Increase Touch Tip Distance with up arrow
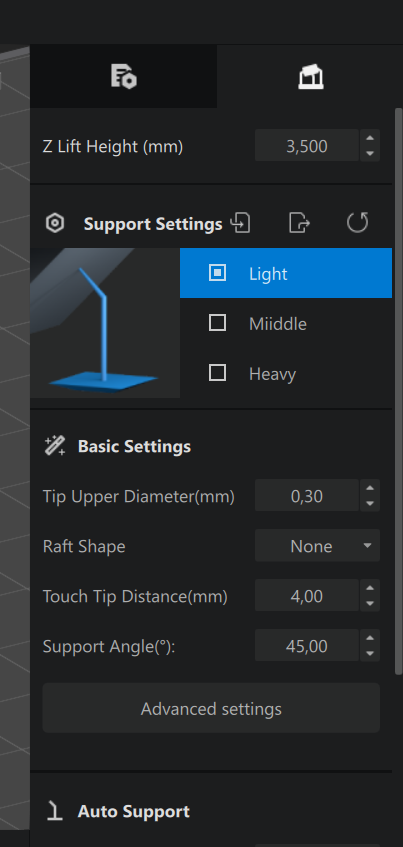This screenshot has height=847, width=403. pos(370,588)
